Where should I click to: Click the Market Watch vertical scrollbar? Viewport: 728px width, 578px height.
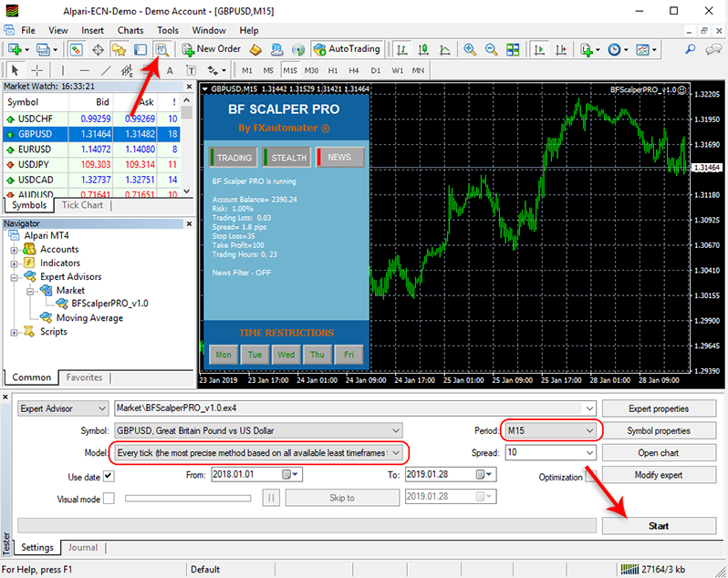pyautogui.click(x=187, y=145)
